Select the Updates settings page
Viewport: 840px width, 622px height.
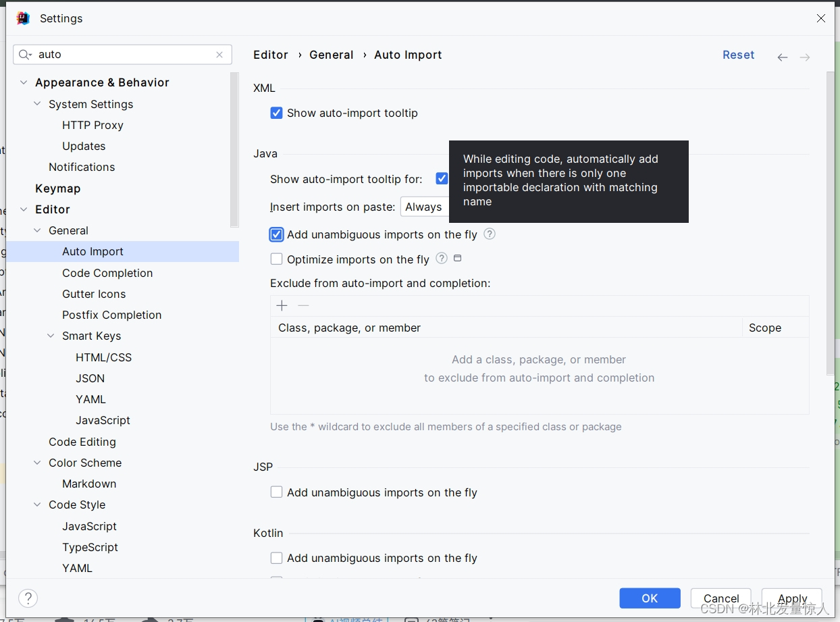84,146
